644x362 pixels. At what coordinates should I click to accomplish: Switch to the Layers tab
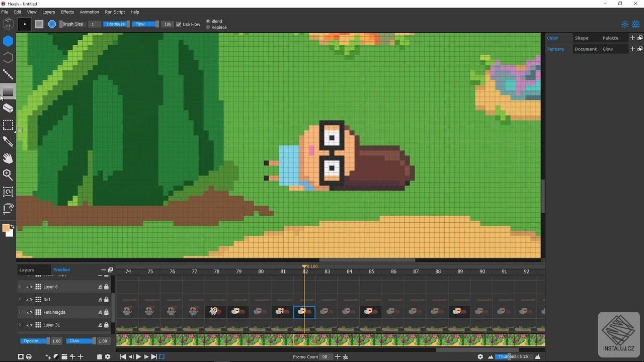pyautogui.click(x=27, y=269)
